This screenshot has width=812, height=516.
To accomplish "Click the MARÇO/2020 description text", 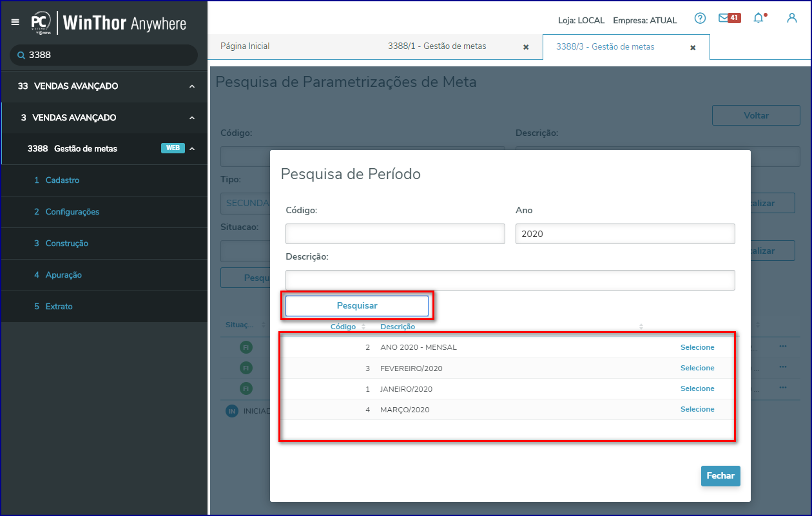I will click(405, 410).
